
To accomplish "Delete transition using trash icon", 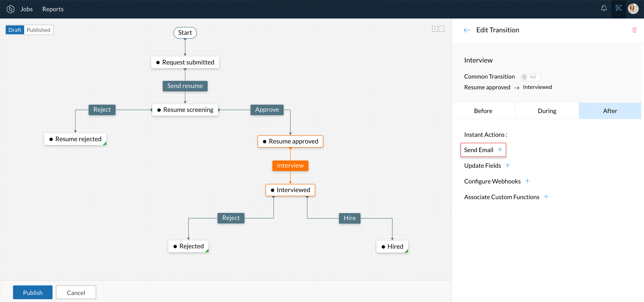I will click(x=634, y=30).
